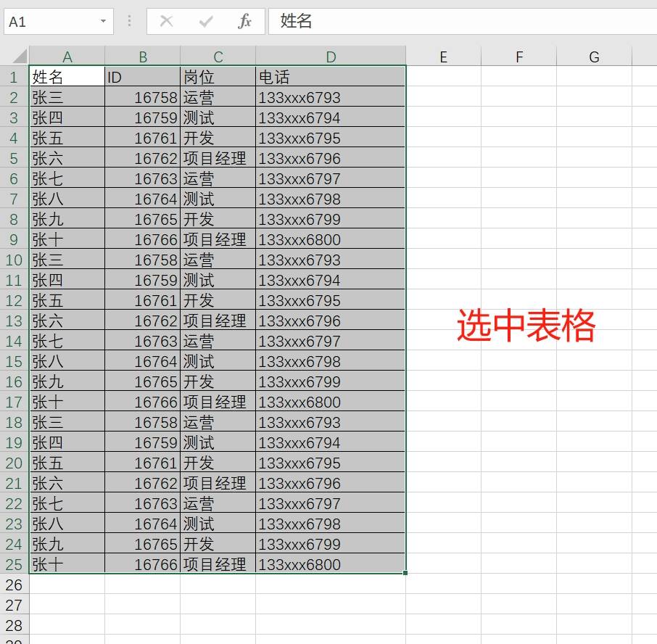Click the fill handle at selection corner
This screenshot has height=644, width=657.
tap(405, 573)
